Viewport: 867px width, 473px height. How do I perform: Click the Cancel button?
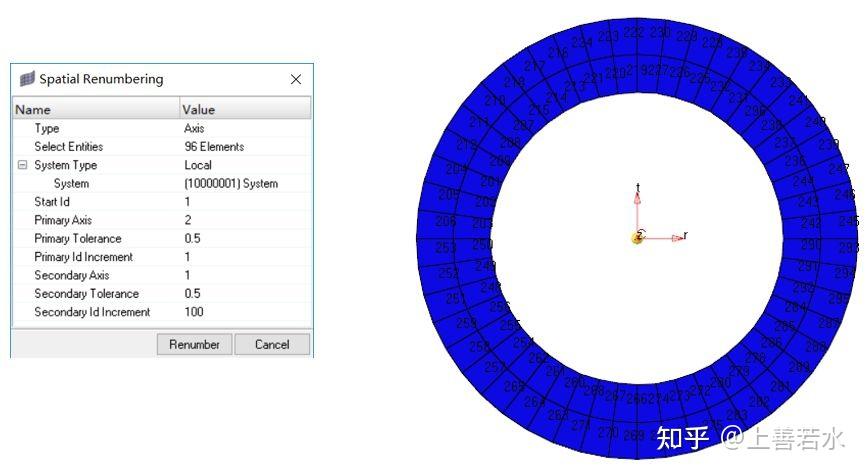click(272, 344)
